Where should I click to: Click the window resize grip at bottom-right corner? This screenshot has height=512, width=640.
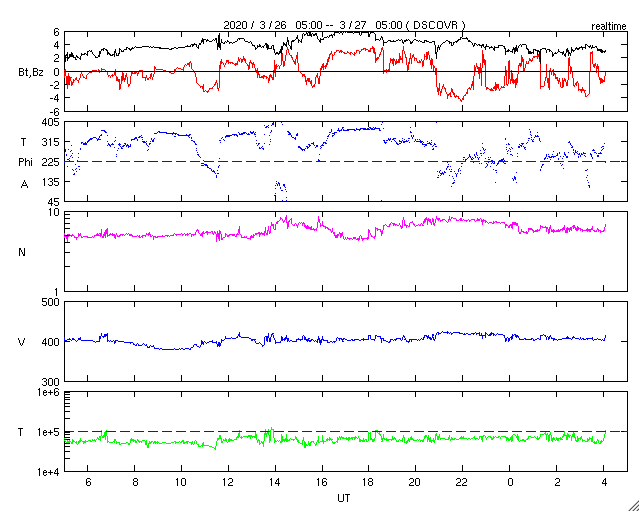633,506
